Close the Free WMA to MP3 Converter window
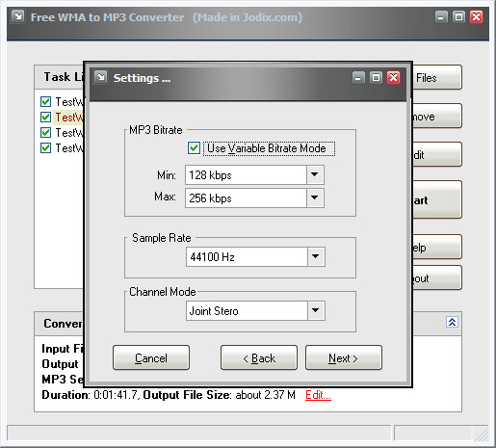The image size is (496, 448). point(476,16)
